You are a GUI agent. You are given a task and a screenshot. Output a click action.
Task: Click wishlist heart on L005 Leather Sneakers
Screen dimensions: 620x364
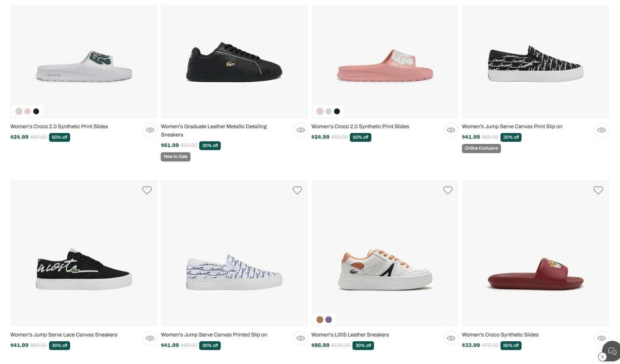[x=448, y=190]
